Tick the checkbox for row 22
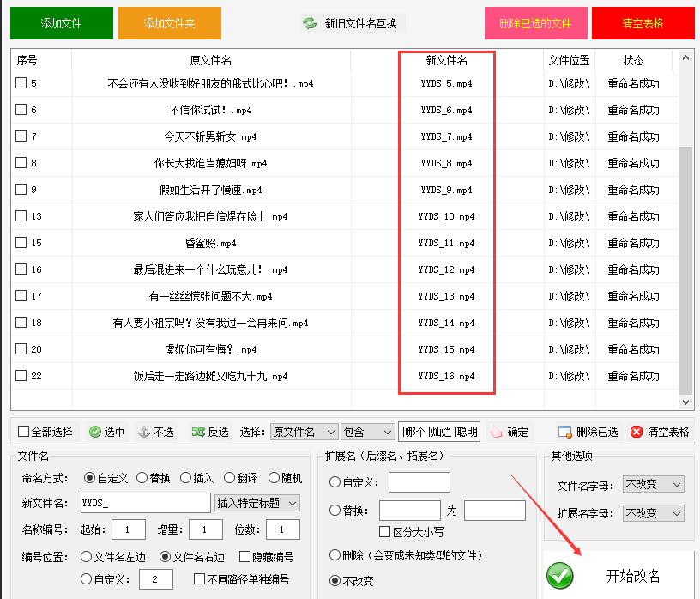The image size is (700, 599). coord(21,376)
